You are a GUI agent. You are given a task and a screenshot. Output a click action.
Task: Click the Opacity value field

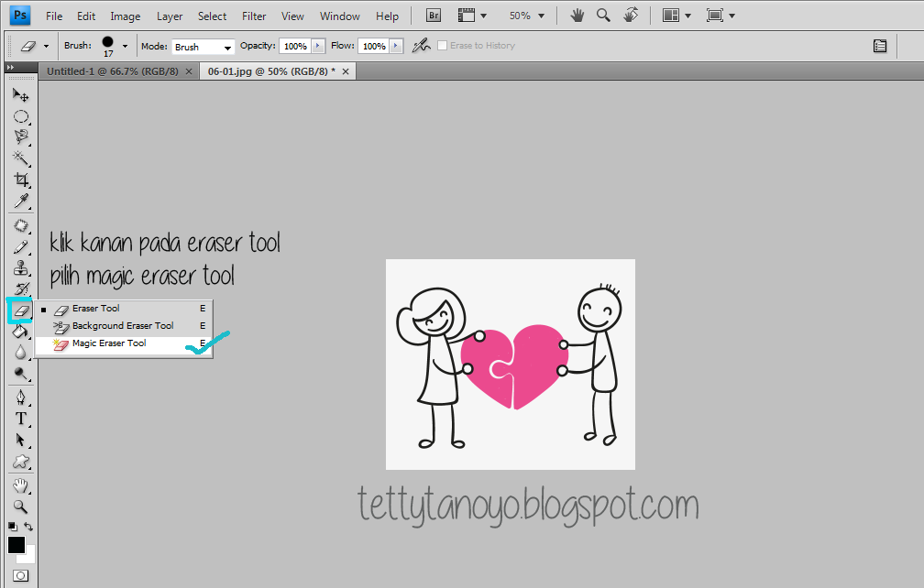click(294, 46)
